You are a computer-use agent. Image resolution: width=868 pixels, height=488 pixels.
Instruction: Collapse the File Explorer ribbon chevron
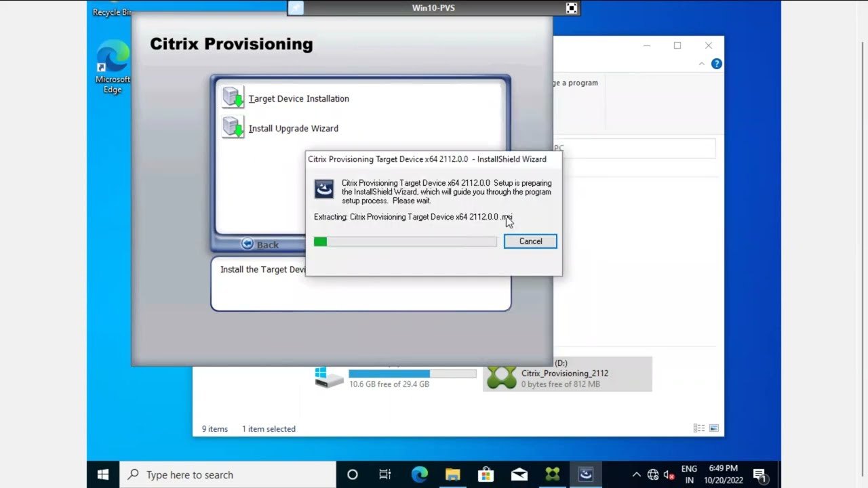[x=701, y=64]
